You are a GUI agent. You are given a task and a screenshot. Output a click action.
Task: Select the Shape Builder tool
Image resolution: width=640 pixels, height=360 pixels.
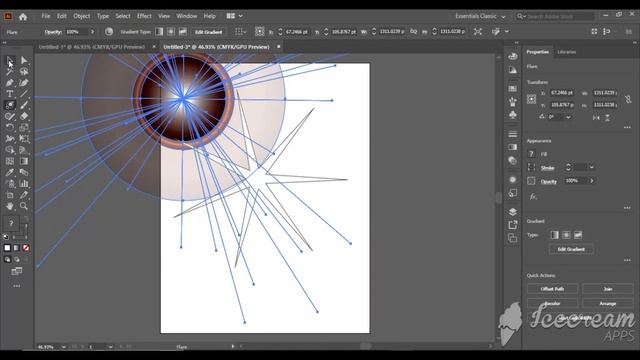9,150
